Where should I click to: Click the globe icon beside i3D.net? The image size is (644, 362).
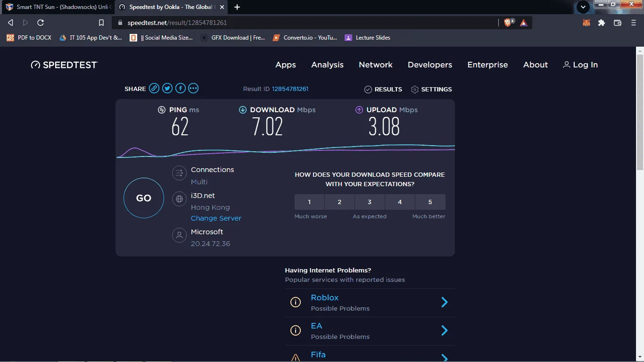179,199
